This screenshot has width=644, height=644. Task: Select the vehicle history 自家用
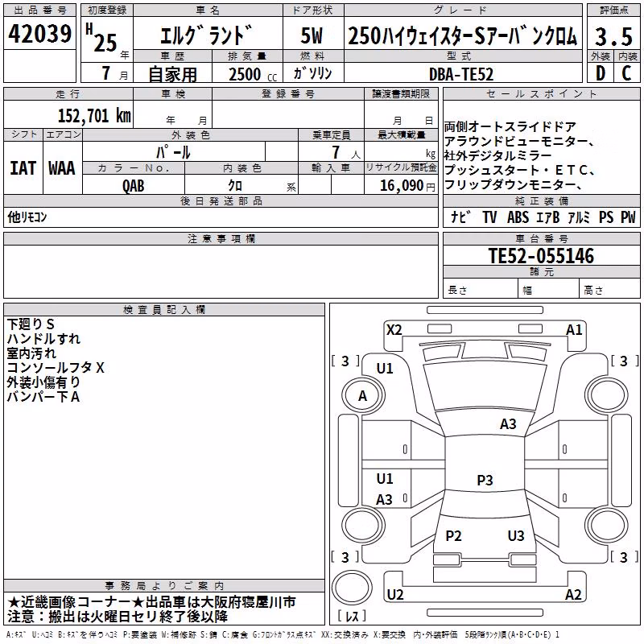(172, 74)
